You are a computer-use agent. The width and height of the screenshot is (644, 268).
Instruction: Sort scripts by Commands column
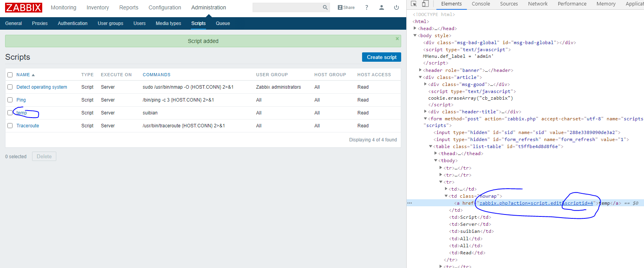click(x=156, y=75)
